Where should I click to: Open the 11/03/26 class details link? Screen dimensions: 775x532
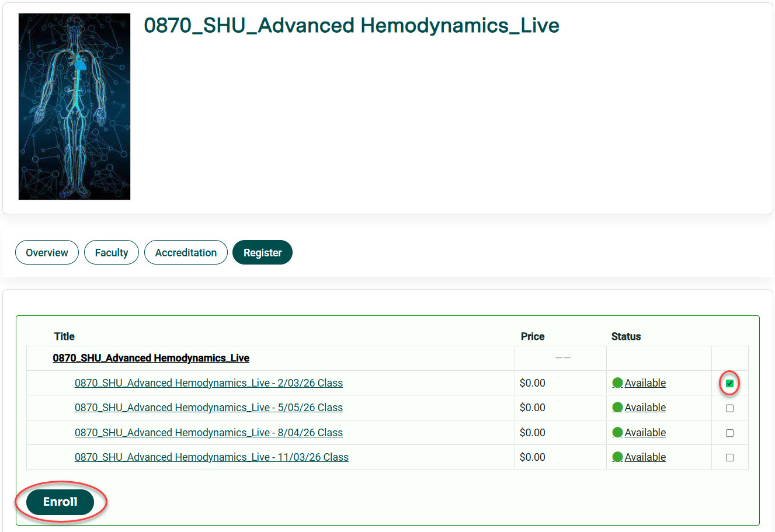point(211,457)
